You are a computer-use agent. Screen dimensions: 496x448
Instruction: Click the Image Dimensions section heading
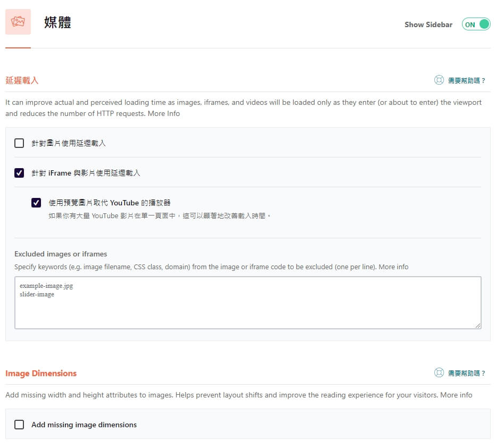coord(41,374)
